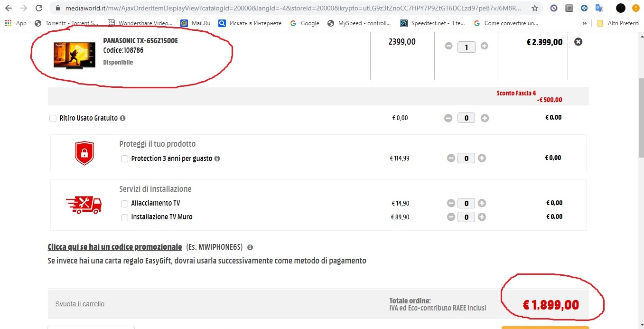Click the orange browser alert icon
The height and width of the screenshot is (329, 644).
(x=636, y=8)
